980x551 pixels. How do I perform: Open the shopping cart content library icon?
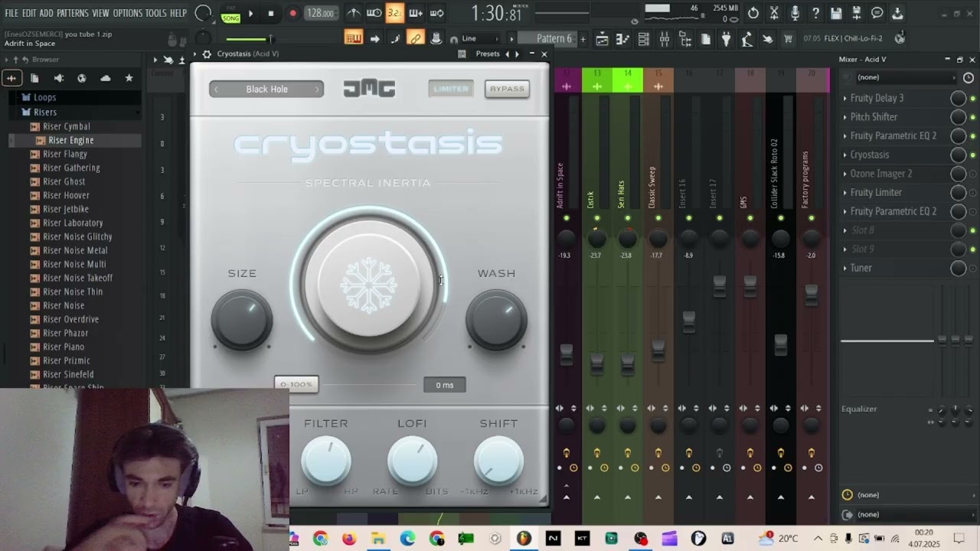tap(787, 38)
